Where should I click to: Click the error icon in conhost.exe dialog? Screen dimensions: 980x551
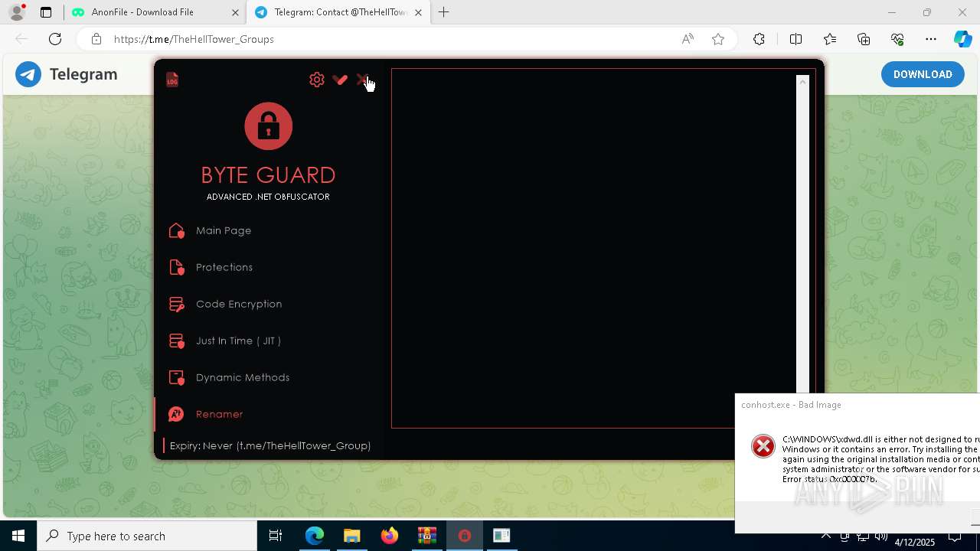(x=763, y=446)
